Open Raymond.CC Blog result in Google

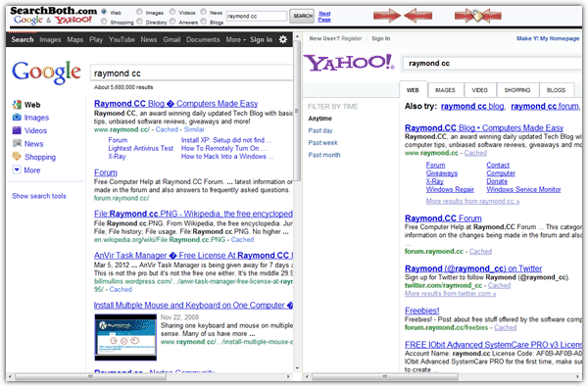click(x=175, y=104)
